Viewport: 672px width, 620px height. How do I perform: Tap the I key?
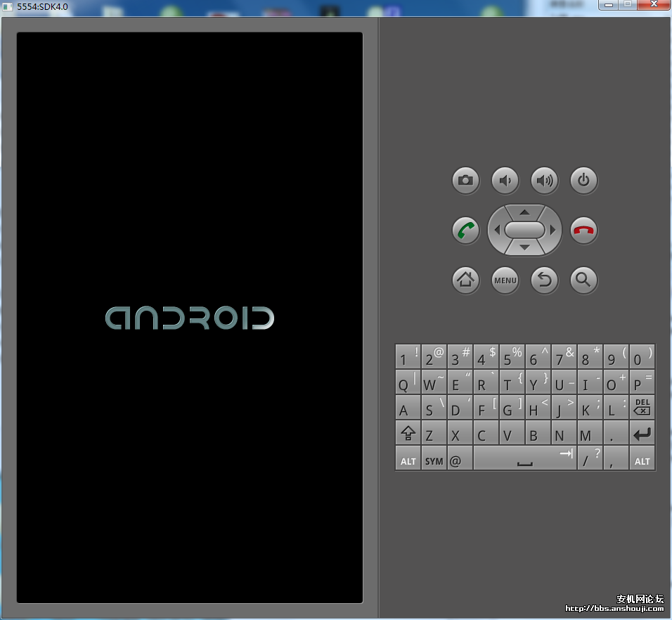[590, 382]
